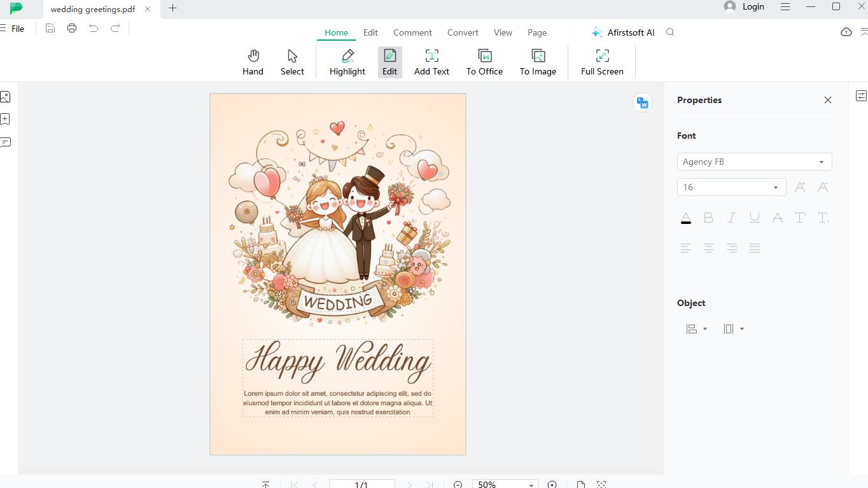Select the wedding greetings.pdf tab
Screen dimensions: 868x488
tap(93, 9)
